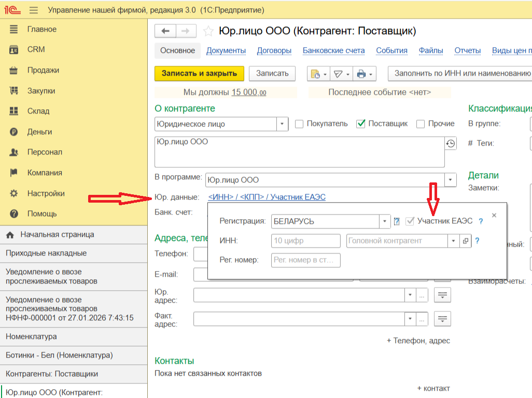The width and height of the screenshot is (532, 398).
Task: Expand the Головной контрагент dropdown
Action: click(454, 241)
